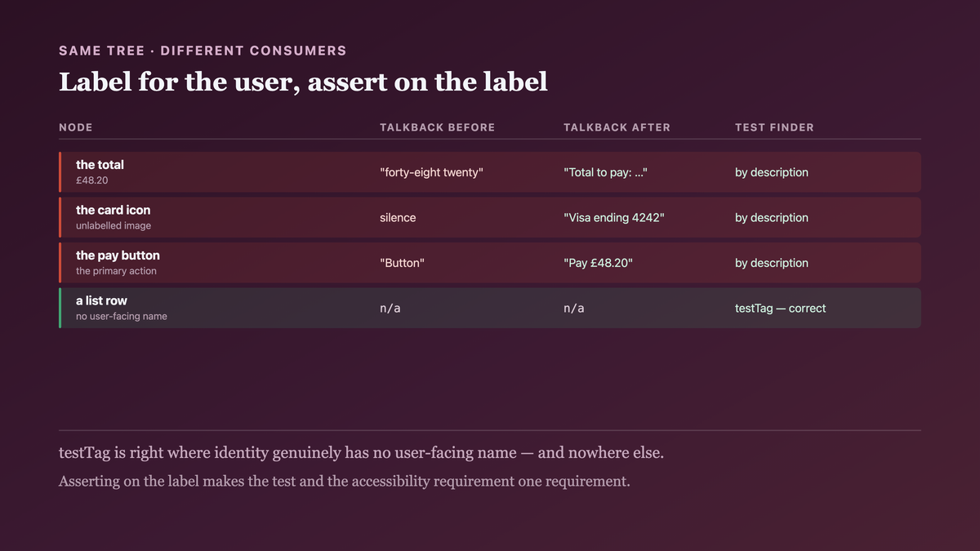
Task: Click the cell '"forty-eight twenty"'
Action: [x=432, y=172]
